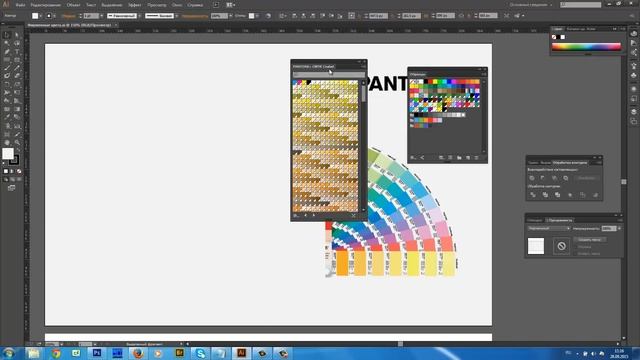Click the Minus Back pathfinder icon

click(x=596, y=195)
